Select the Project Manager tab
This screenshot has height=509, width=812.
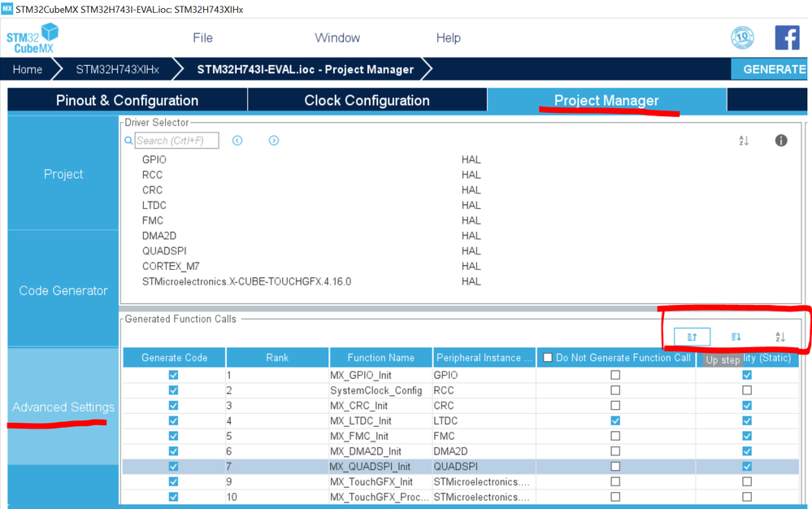point(606,100)
